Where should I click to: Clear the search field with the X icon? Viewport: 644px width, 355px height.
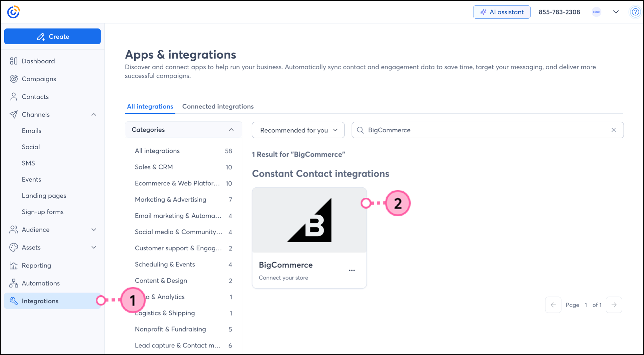click(613, 130)
